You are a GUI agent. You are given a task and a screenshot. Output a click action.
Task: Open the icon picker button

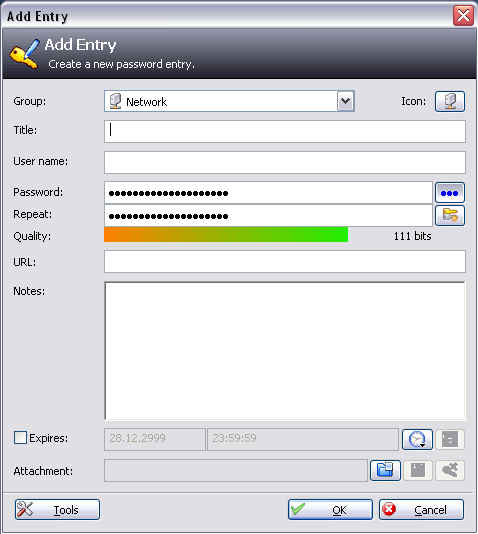pyautogui.click(x=450, y=101)
